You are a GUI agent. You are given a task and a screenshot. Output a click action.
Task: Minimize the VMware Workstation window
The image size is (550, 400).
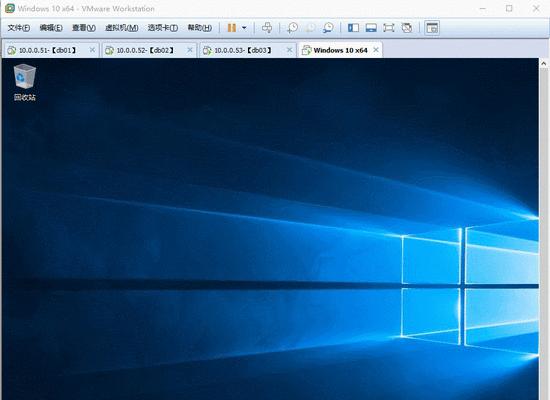[x=483, y=8]
